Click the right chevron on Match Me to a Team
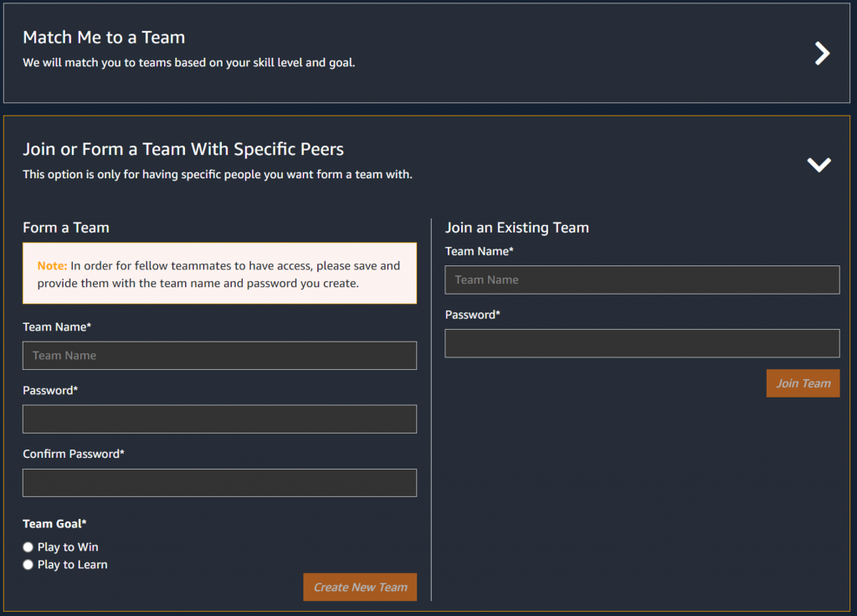The height and width of the screenshot is (616, 857). click(x=822, y=54)
